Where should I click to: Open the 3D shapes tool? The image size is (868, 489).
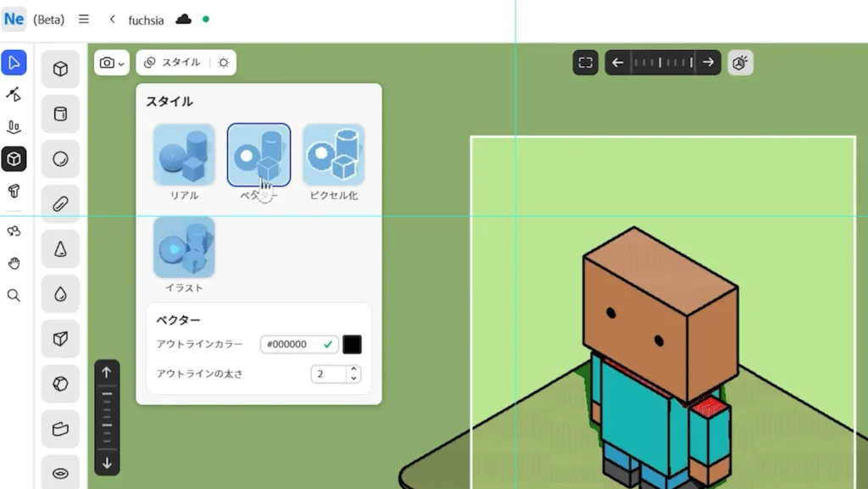(14, 159)
